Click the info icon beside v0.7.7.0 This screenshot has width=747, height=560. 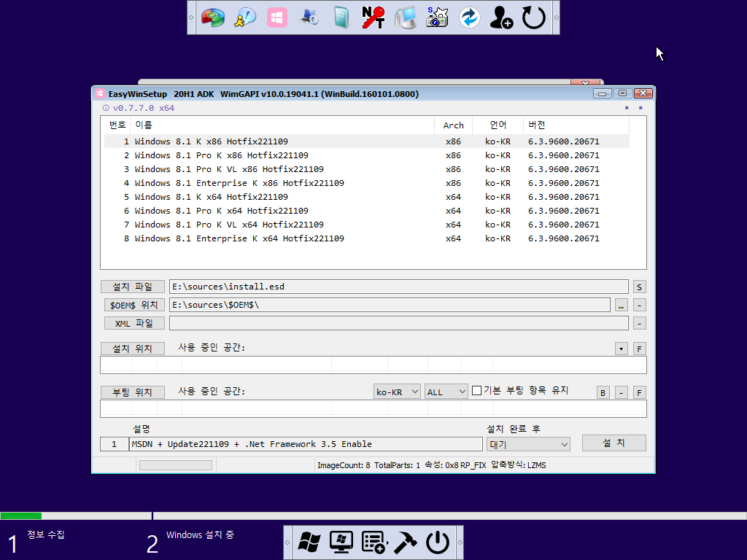tap(106, 108)
